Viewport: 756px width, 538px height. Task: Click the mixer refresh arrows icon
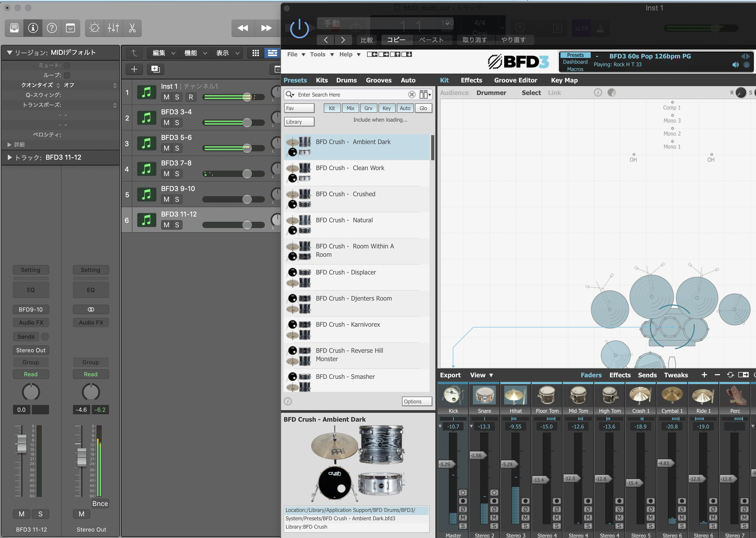pyautogui.click(x=730, y=375)
